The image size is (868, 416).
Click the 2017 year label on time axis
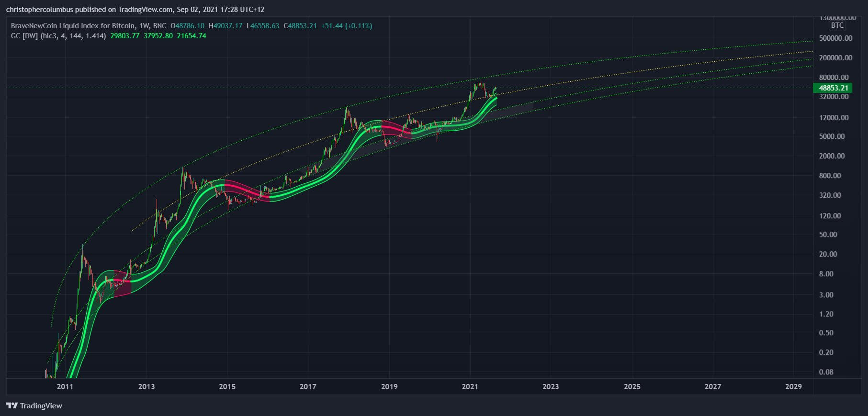pyautogui.click(x=308, y=386)
